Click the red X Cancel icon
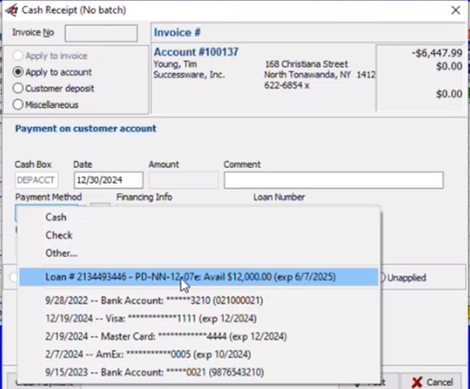The height and width of the screenshot is (389, 470). 417,382
